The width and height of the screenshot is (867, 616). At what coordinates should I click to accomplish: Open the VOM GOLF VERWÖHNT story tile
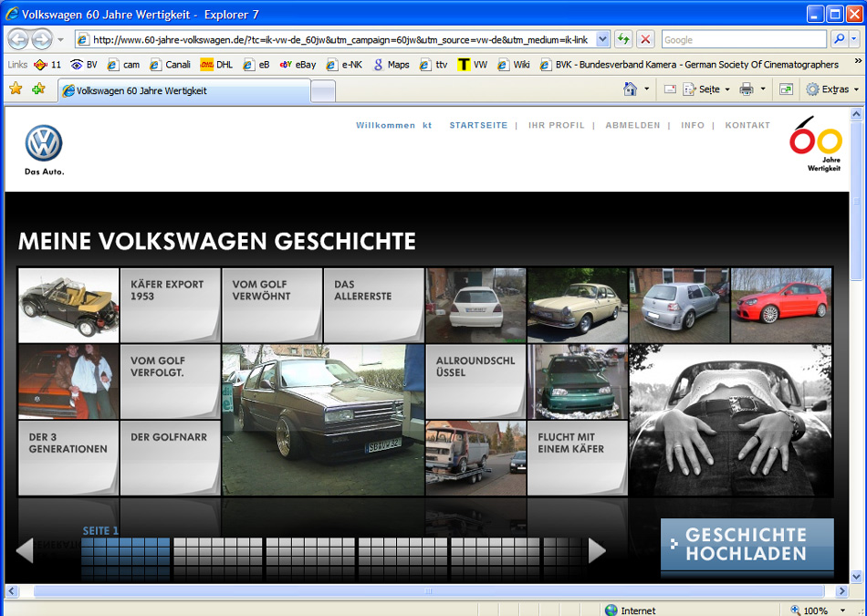coord(272,305)
